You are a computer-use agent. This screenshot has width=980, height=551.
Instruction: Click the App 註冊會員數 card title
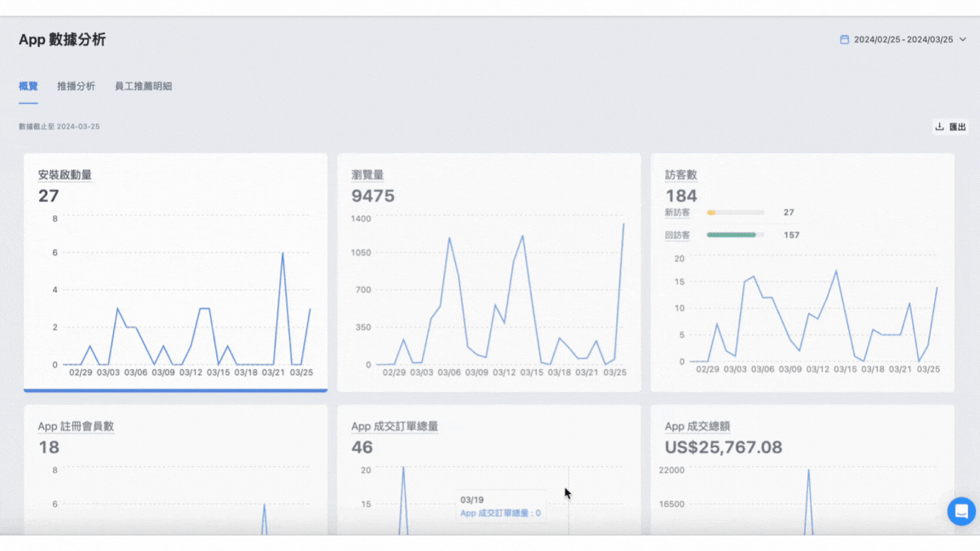point(76,426)
